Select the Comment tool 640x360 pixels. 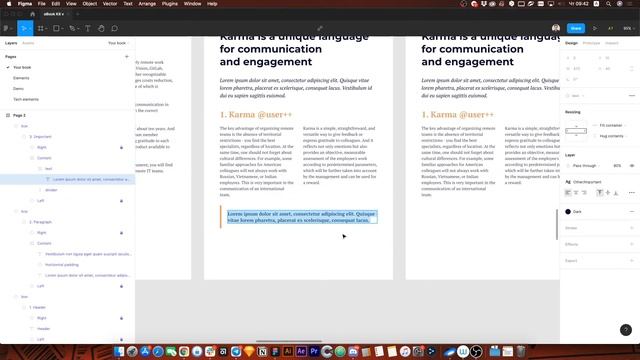pyautogui.click(x=115, y=28)
